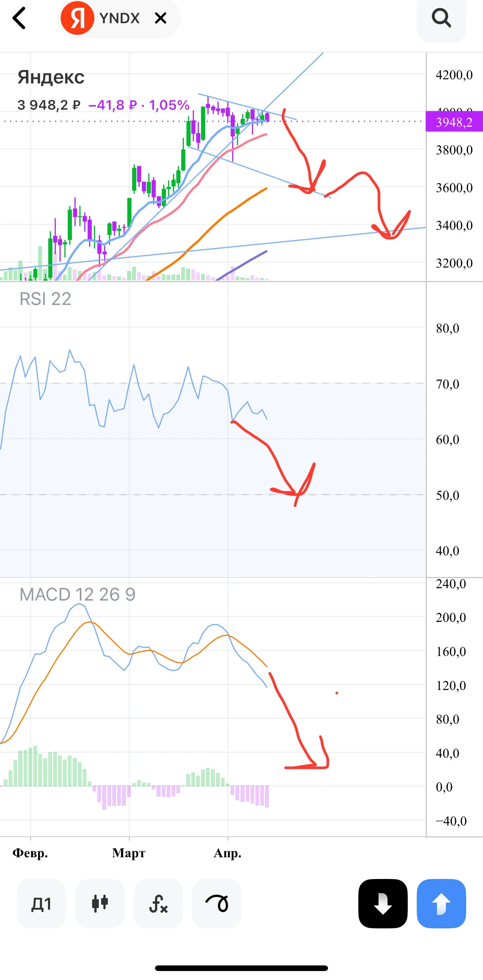
Task: Tap the change value −41,8 ₽ · 1,05%
Action: pos(139,105)
